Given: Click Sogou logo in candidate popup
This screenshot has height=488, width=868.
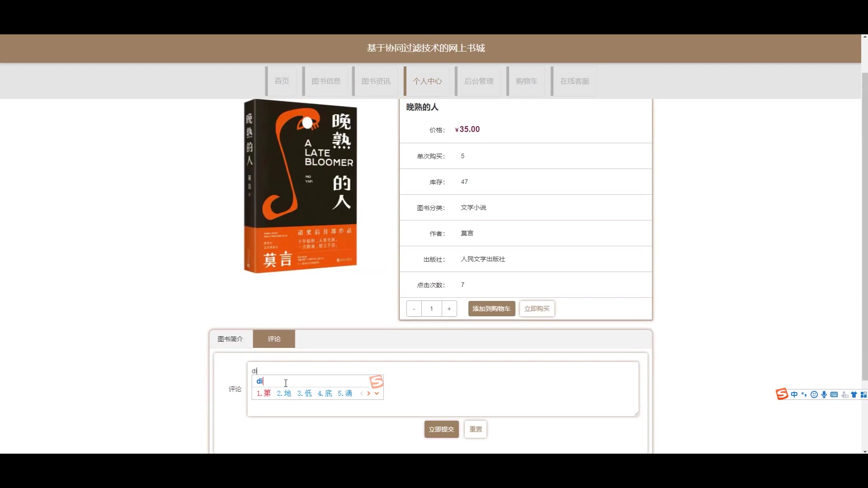Looking at the screenshot, I should pyautogui.click(x=376, y=382).
